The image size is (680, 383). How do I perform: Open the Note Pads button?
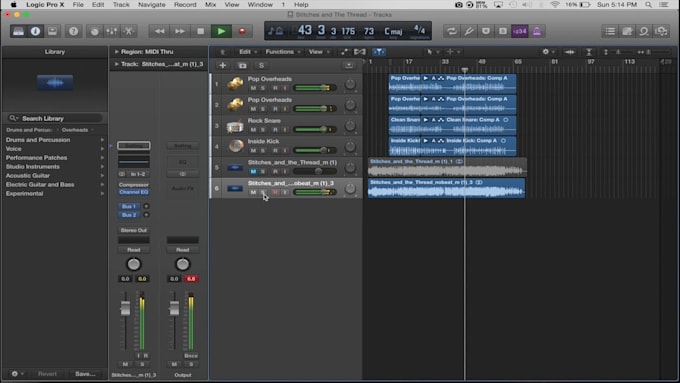click(x=627, y=31)
